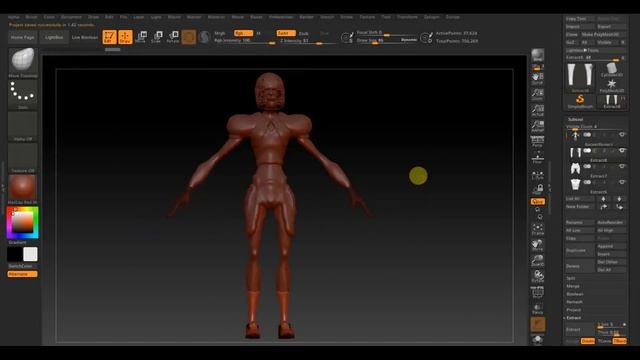Viewport: 640px width, 360px height.
Task: Open the LightBox browser
Action: click(x=54, y=37)
